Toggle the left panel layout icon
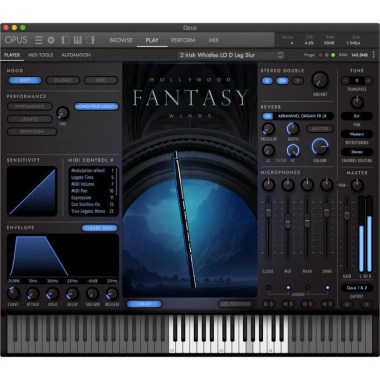This screenshot has height=380, width=380. point(65,40)
